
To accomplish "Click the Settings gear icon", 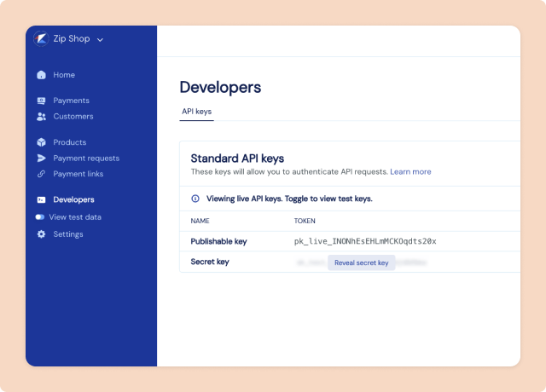I will [41, 234].
